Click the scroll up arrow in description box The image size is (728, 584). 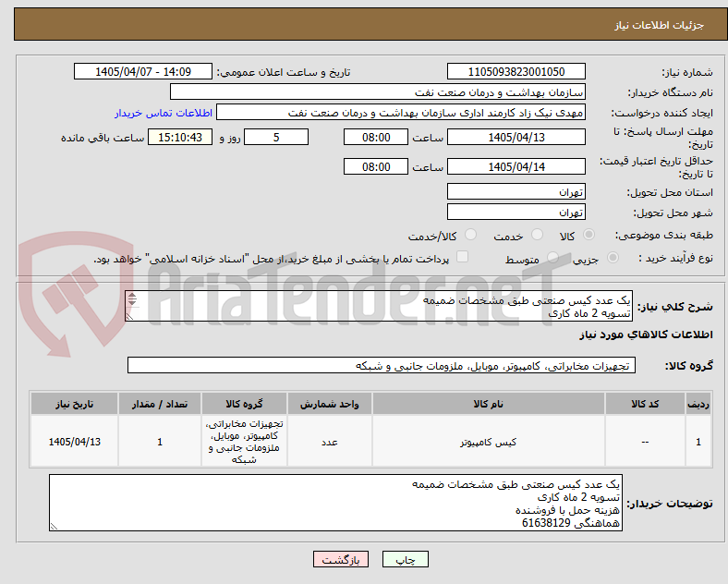click(132, 296)
